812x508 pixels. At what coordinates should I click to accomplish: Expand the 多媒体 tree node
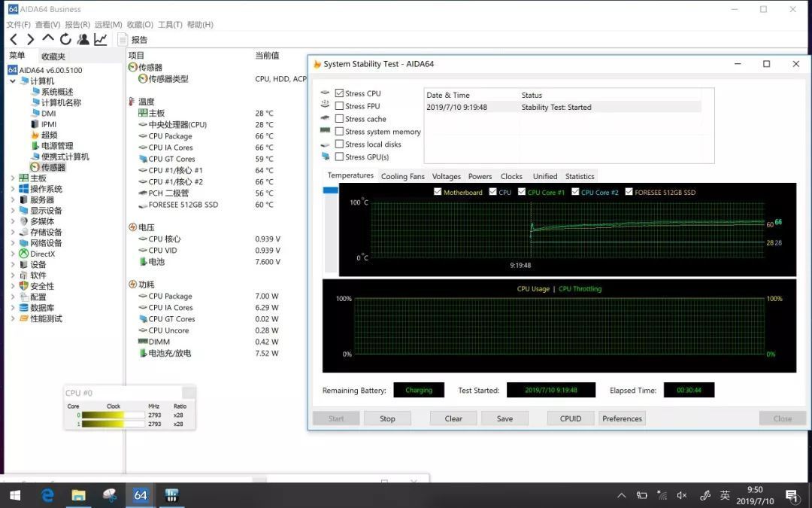pos(13,221)
